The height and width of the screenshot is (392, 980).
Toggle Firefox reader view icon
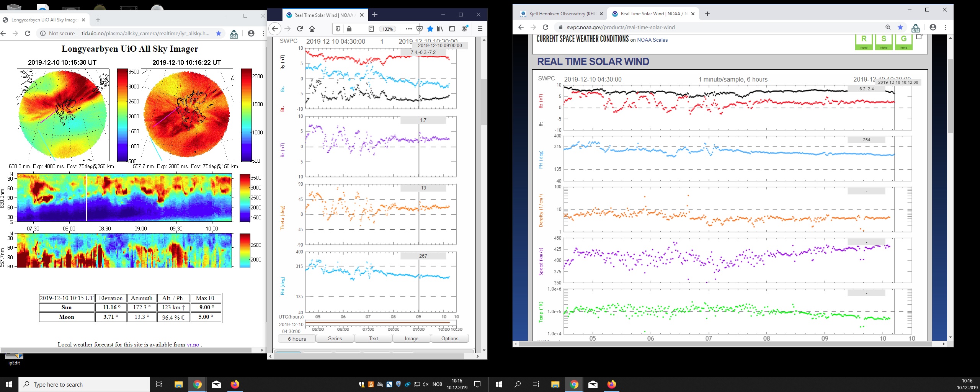pyautogui.click(x=371, y=29)
